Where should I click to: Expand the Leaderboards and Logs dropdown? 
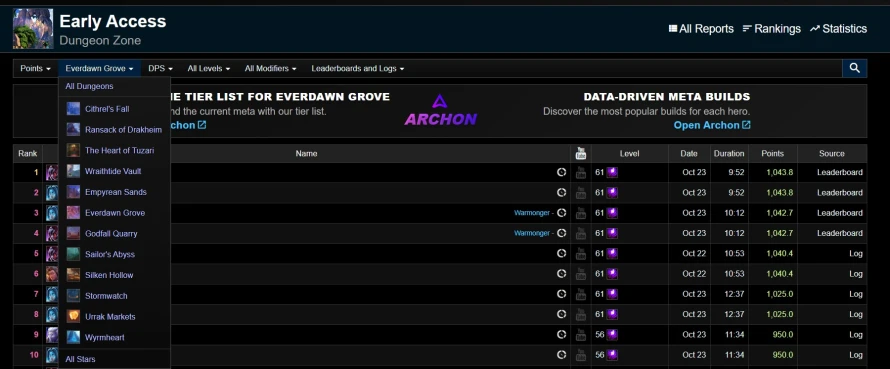[358, 68]
